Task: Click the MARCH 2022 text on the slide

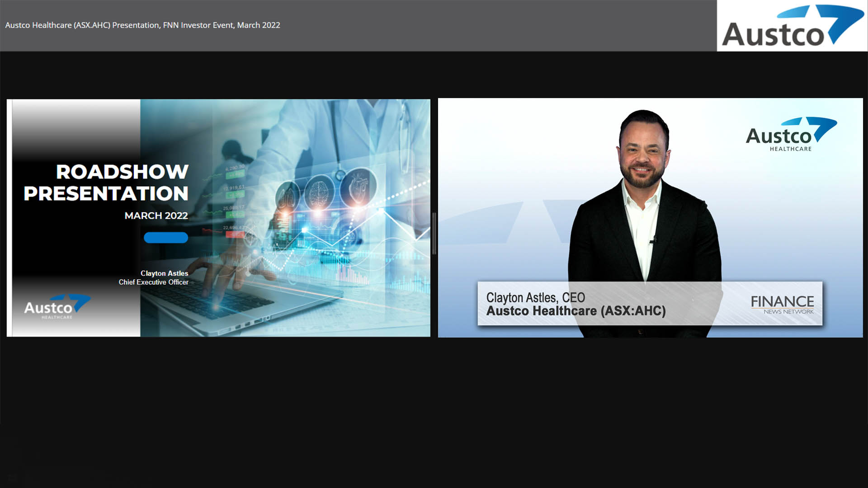Action: coord(156,216)
